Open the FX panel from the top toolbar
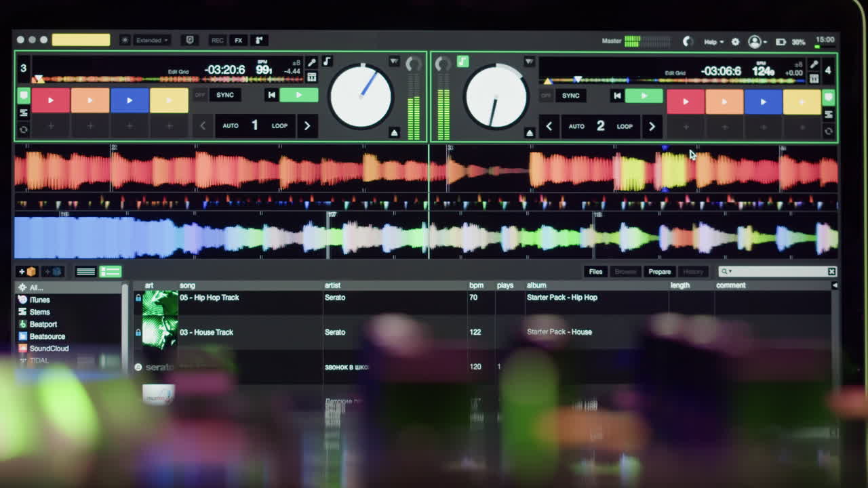Image resolution: width=868 pixels, height=488 pixels. click(238, 40)
